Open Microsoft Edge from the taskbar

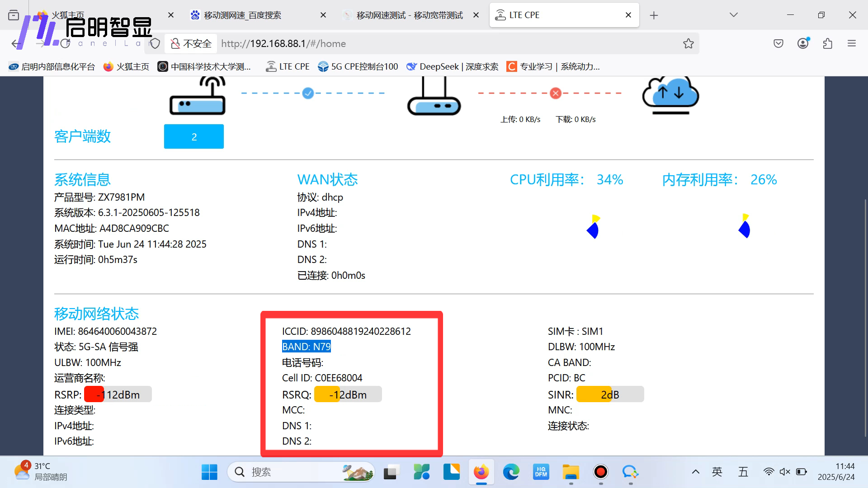(x=511, y=472)
